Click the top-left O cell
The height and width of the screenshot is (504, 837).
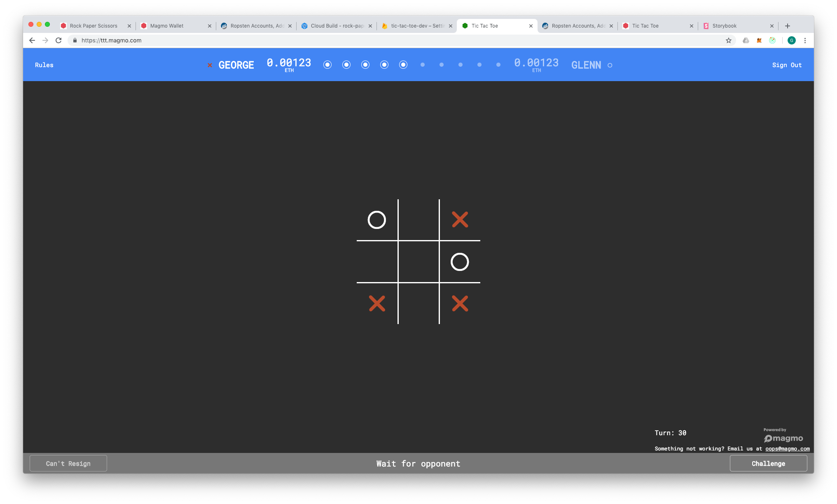(377, 220)
